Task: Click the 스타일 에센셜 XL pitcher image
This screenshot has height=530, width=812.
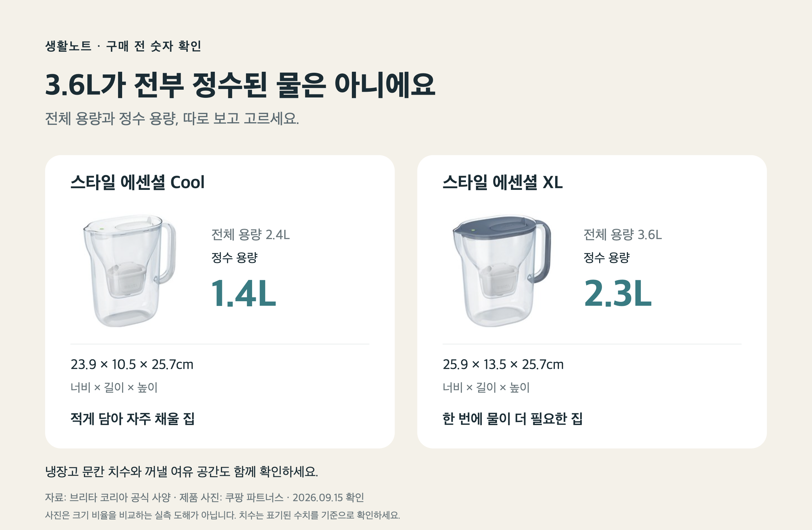Action: (x=501, y=271)
